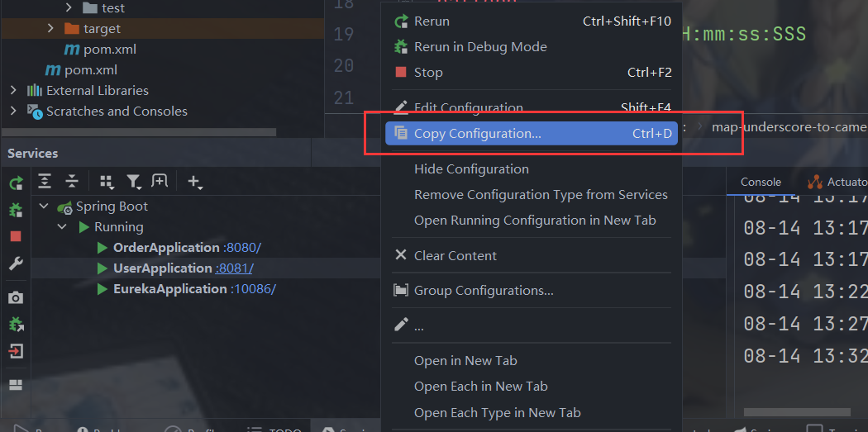Click the Open in New Tab toolbar icon
868x432 pixels.
click(160, 181)
